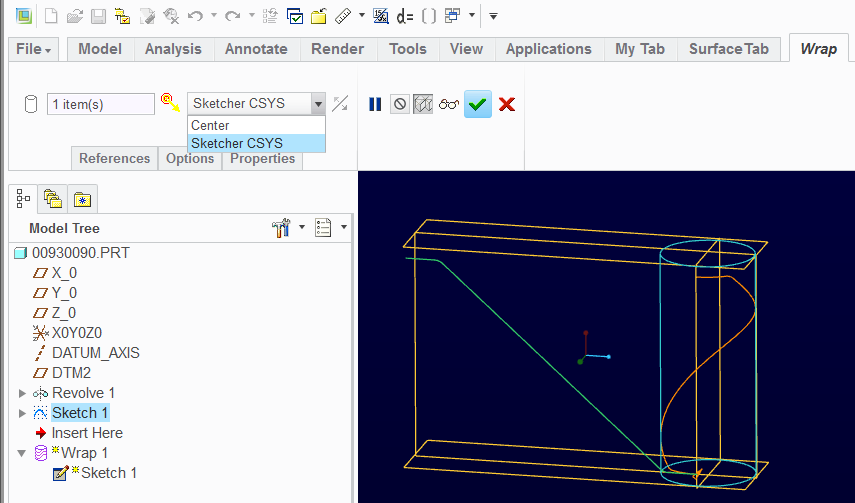Select DATUM_AXIS in the model tree
855x503 pixels.
[x=96, y=353]
